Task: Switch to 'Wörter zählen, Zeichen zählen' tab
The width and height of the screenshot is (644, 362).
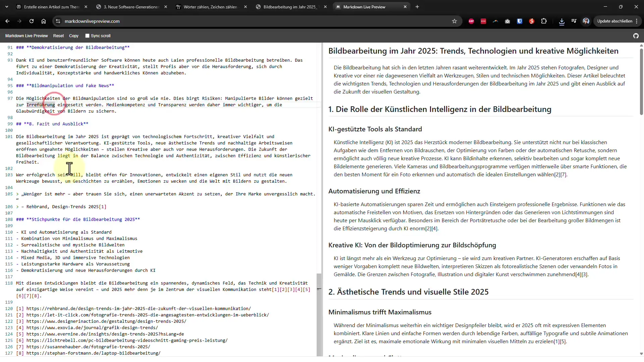Action: tap(210, 7)
